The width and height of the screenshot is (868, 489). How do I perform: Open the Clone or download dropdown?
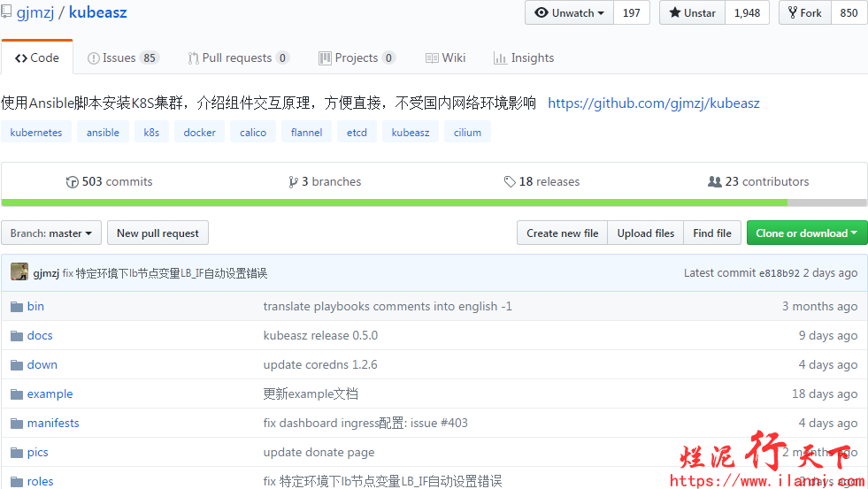click(806, 233)
